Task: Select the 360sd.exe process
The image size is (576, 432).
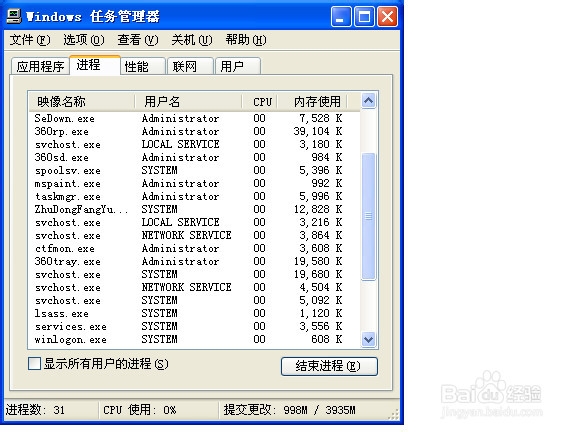Action: click(x=195, y=158)
